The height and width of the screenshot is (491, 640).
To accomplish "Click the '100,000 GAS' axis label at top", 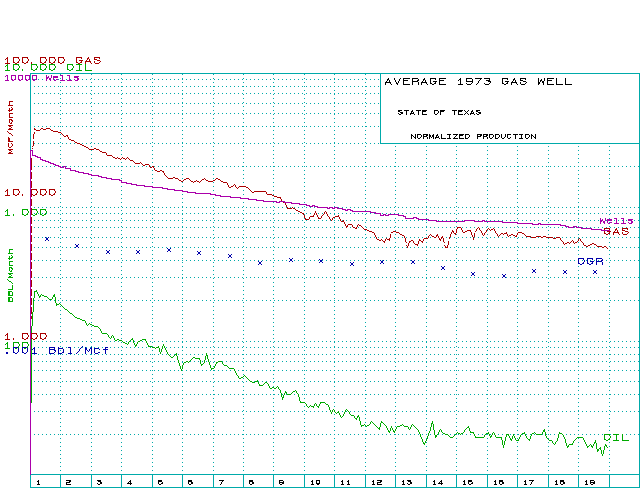I will [x=52, y=59].
